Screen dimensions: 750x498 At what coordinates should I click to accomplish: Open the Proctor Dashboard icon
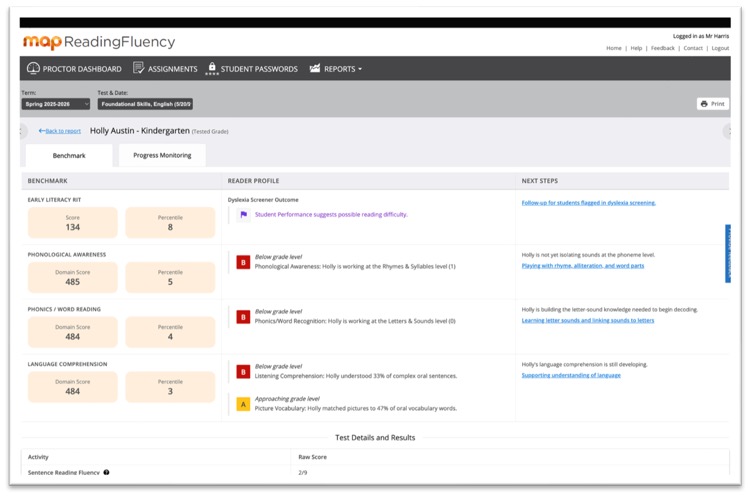33,68
